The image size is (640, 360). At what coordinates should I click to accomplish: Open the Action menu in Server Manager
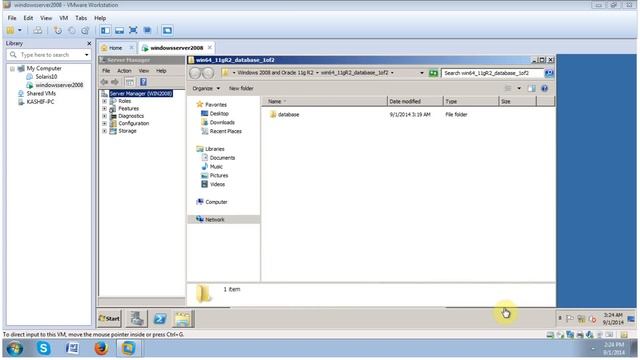(124, 71)
